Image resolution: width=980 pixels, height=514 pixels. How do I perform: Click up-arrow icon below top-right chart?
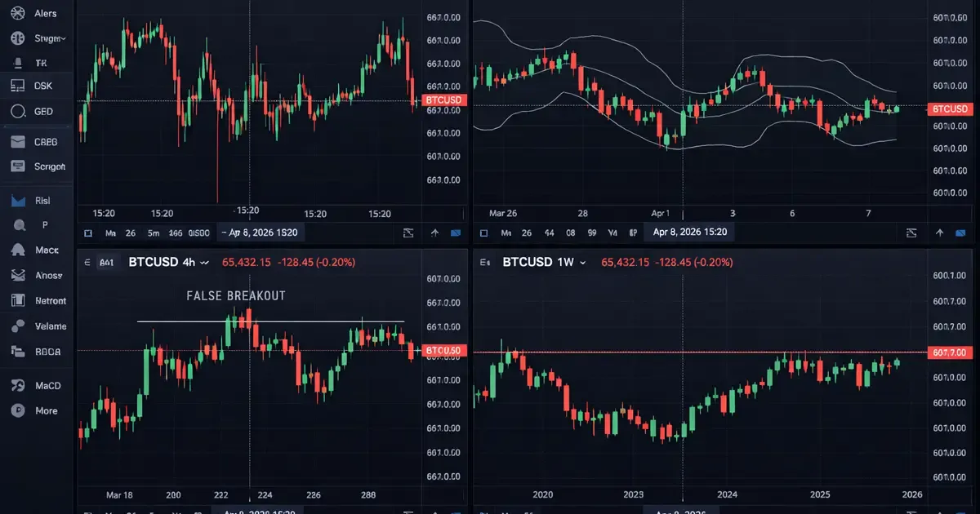point(940,233)
